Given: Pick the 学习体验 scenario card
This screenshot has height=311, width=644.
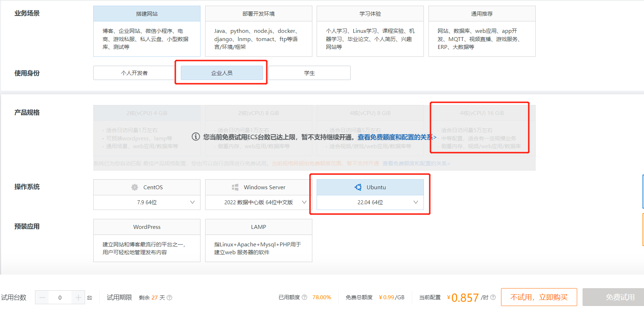Looking at the screenshot, I should [370, 31].
